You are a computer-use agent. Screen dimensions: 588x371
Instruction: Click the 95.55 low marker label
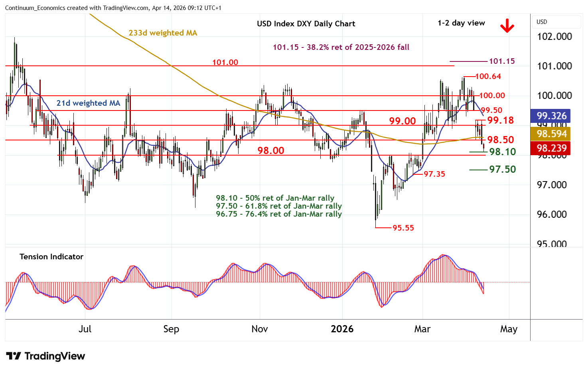[403, 228]
